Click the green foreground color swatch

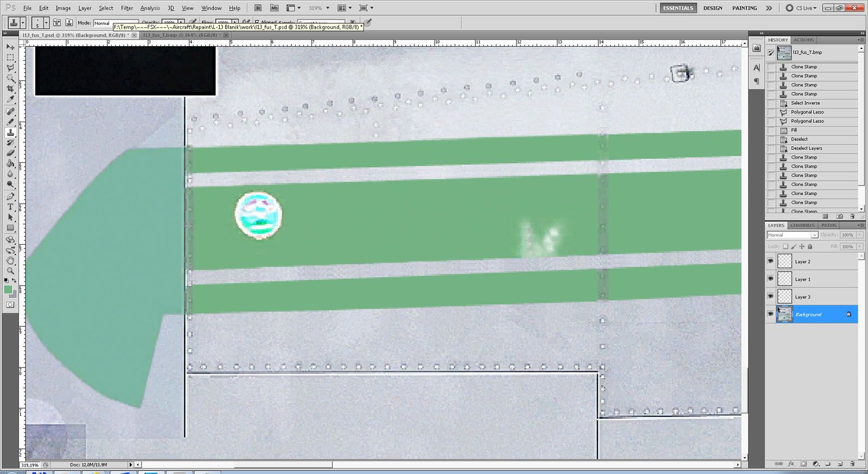pyautogui.click(x=8, y=290)
